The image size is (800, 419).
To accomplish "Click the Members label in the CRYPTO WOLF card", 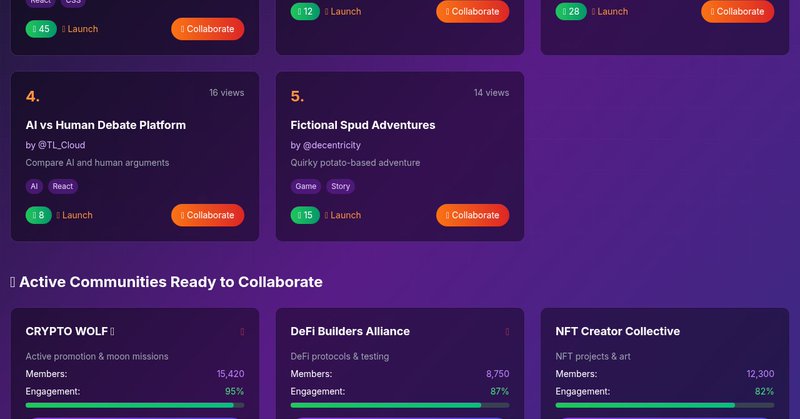I will pyautogui.click(x=46, y=374).
